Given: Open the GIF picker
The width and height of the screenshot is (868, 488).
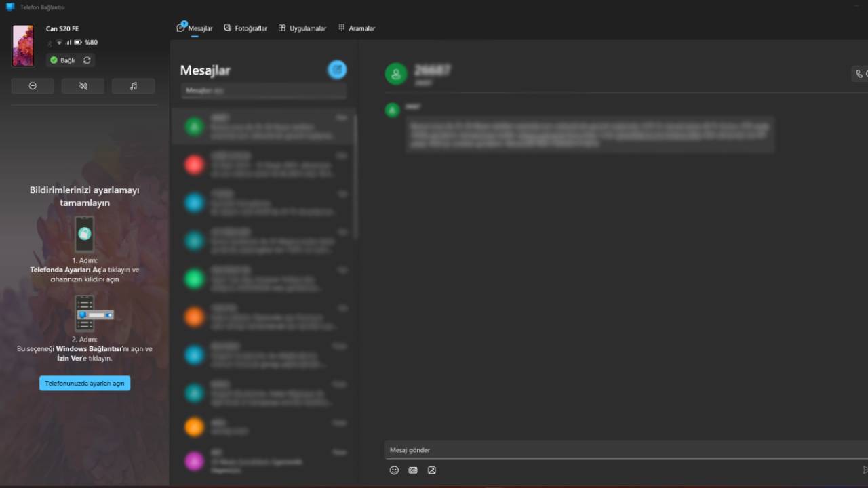Looking at the screenshot, I should (413, 470).
